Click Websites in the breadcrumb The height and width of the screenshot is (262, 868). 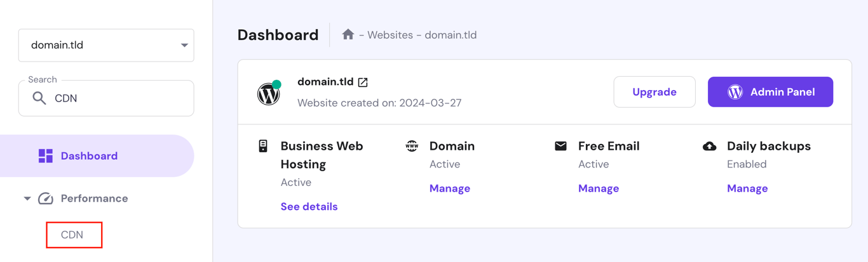click(390, 35)
